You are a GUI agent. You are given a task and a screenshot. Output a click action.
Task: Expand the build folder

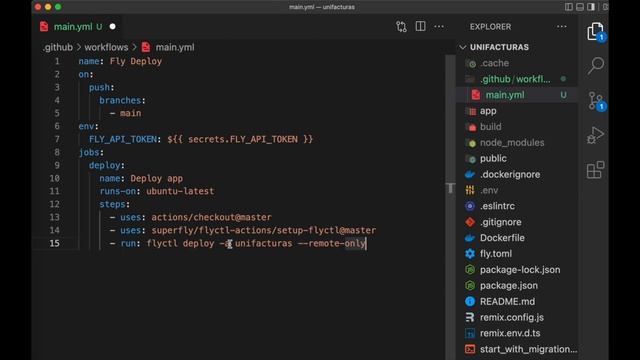491,127
